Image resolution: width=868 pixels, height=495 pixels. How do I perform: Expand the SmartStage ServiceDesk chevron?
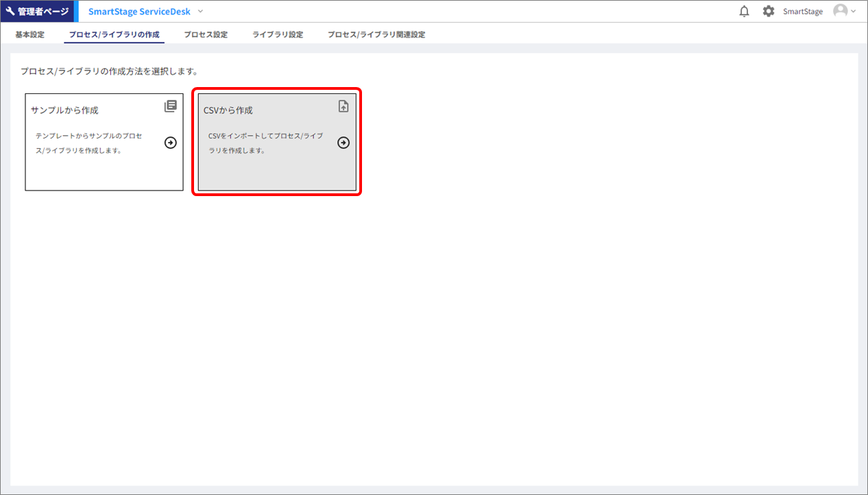[200, 12]
